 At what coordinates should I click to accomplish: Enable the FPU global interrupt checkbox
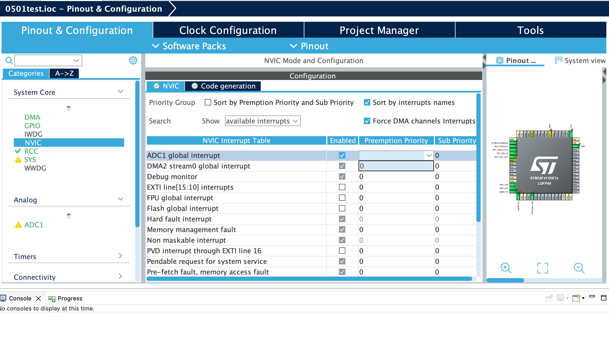tap(342, 198)
